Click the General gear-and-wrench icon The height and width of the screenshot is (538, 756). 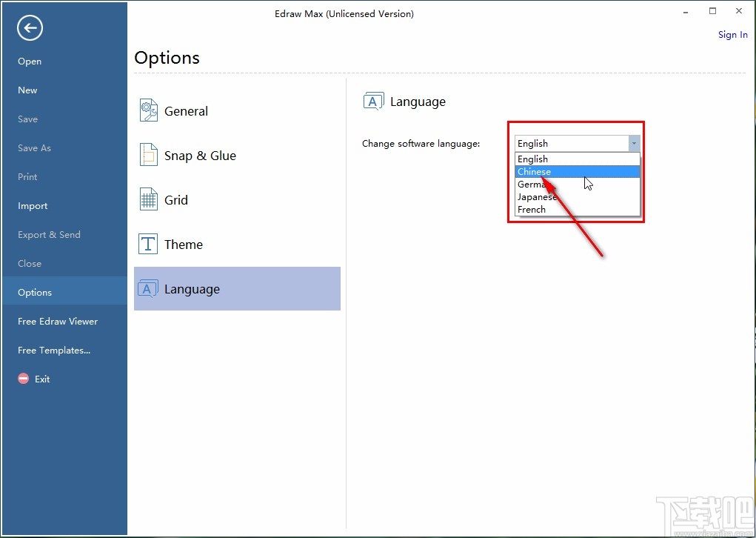coord(149,110)
